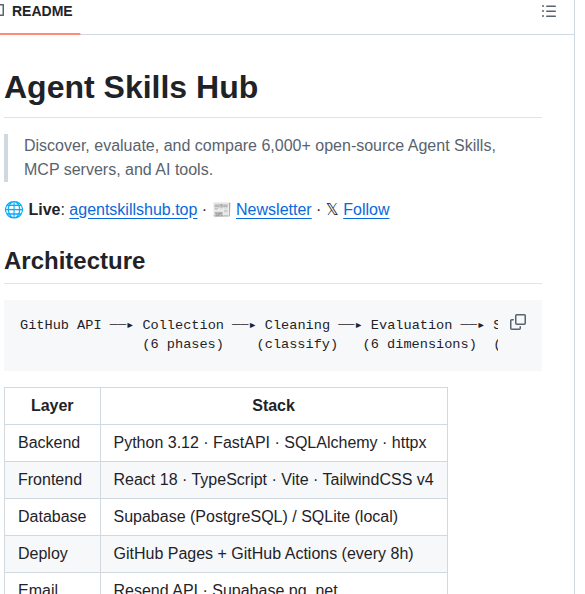Copy the architecture code block
585x594 pixels.
click(x=518, y=322)
